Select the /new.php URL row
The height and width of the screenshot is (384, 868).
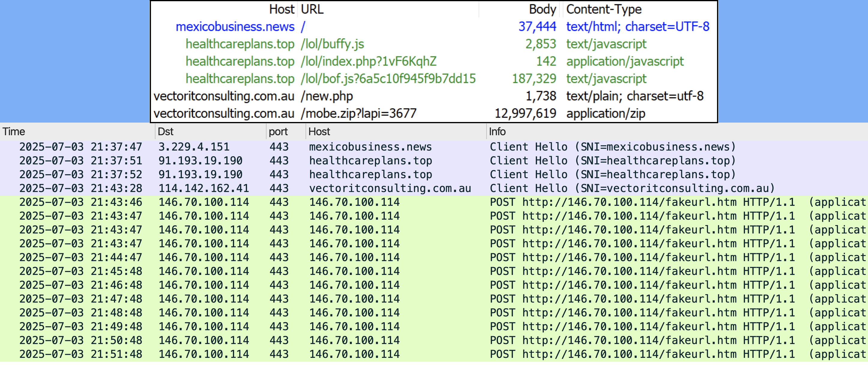coord(327,96)
